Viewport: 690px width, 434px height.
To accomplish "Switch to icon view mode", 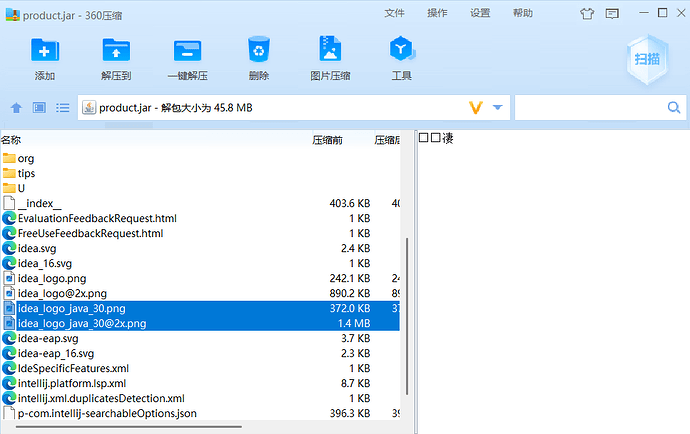I will [39, 108].
